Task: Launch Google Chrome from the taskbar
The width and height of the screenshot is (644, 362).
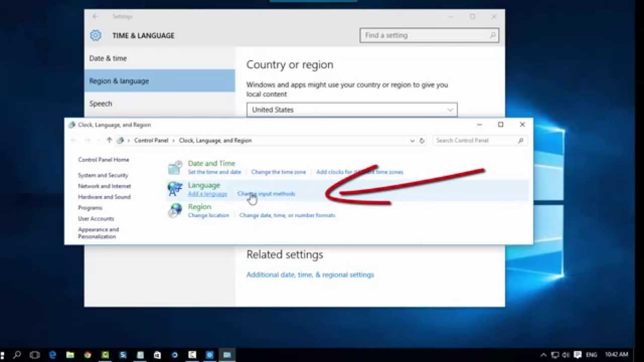Action: (88, 354)
